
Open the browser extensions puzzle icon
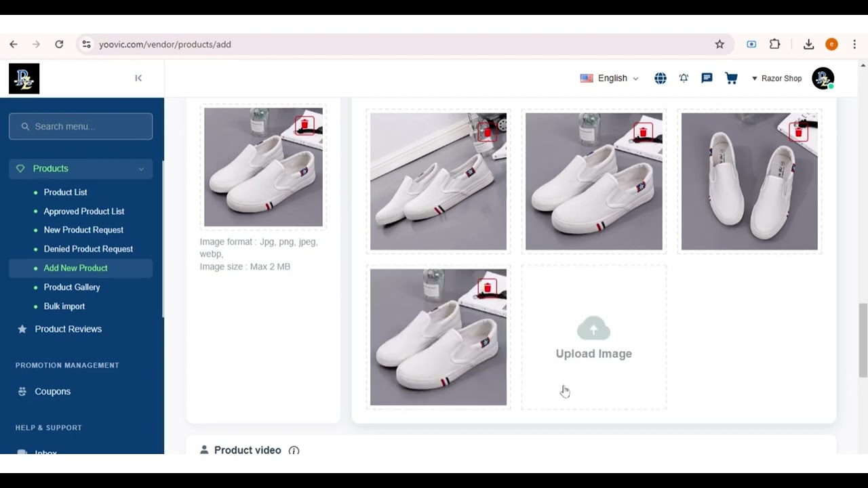click(x=774, y=44)
